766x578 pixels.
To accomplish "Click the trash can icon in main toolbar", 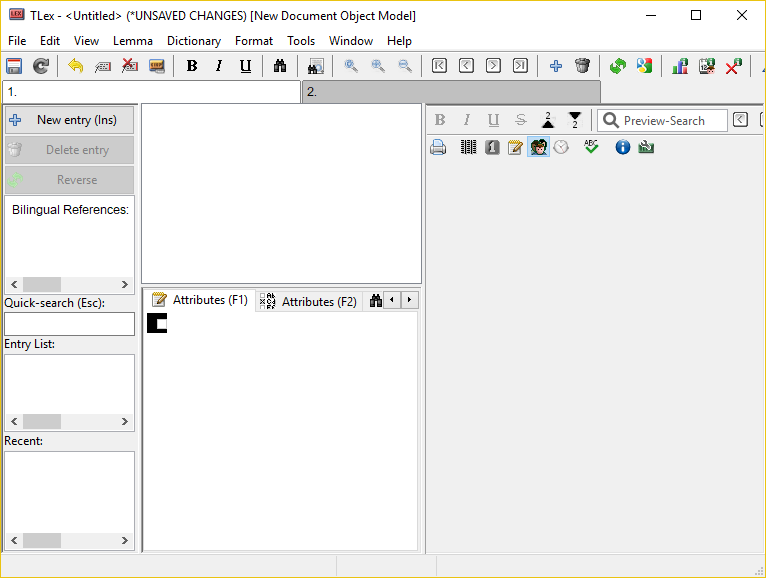I will pos(582,65).
